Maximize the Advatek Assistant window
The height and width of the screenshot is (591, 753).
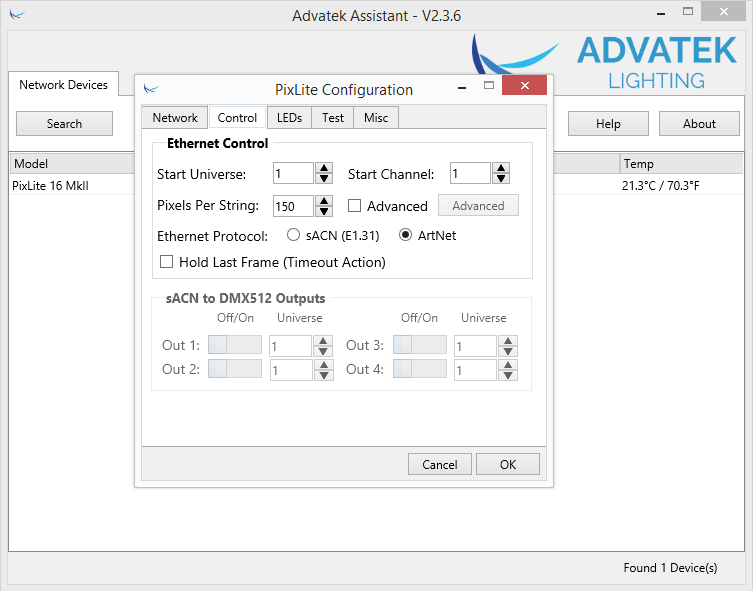tap(688, 12)
